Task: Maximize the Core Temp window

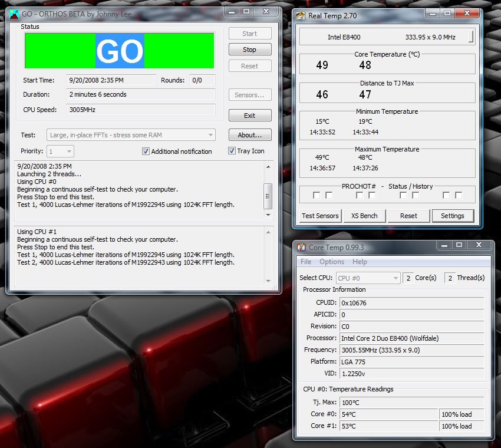Action: click(x=460, y=245)
